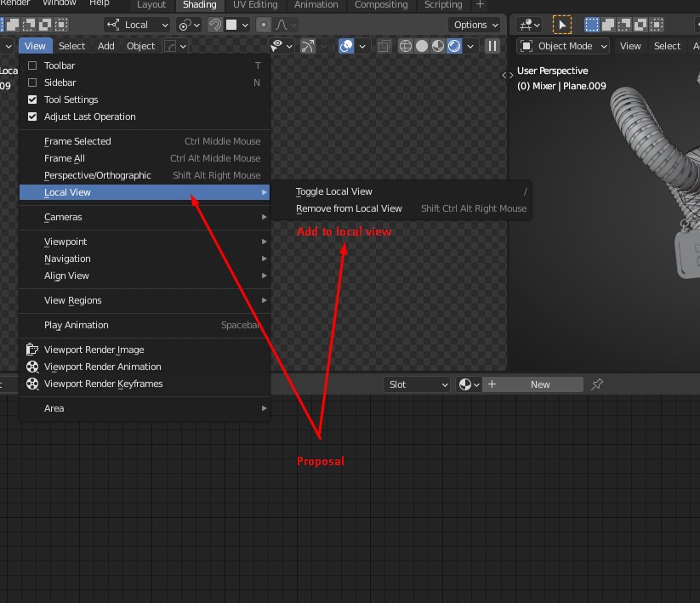
Task: Open the snapping element dropdown
Action: 236,25
